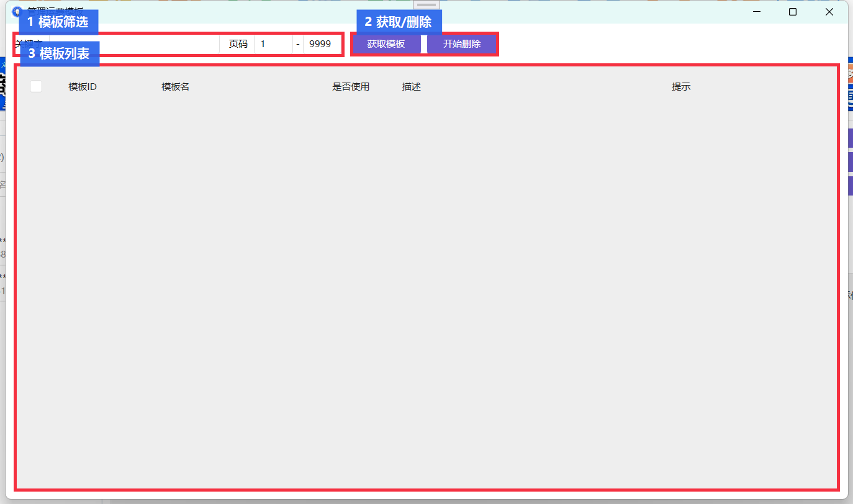The height and width of the screenshot is (504, 853).
Task: Focus the 关键字 keyword input field
Action: (x=133, y=44)
